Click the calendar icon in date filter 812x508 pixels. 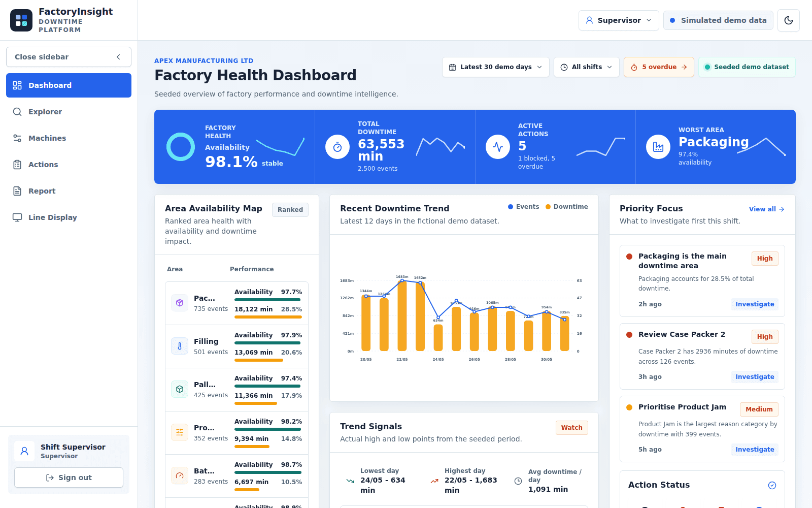pos(452,67)
